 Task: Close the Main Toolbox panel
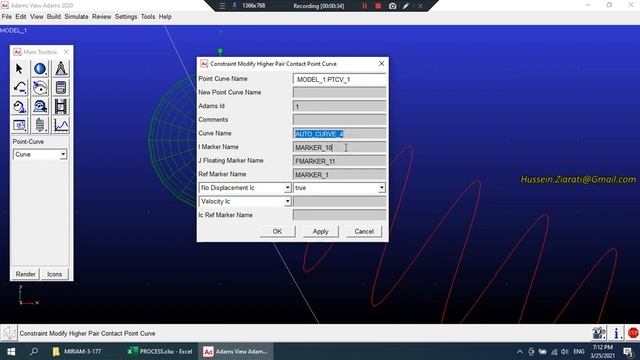click(x=66, y=52)
